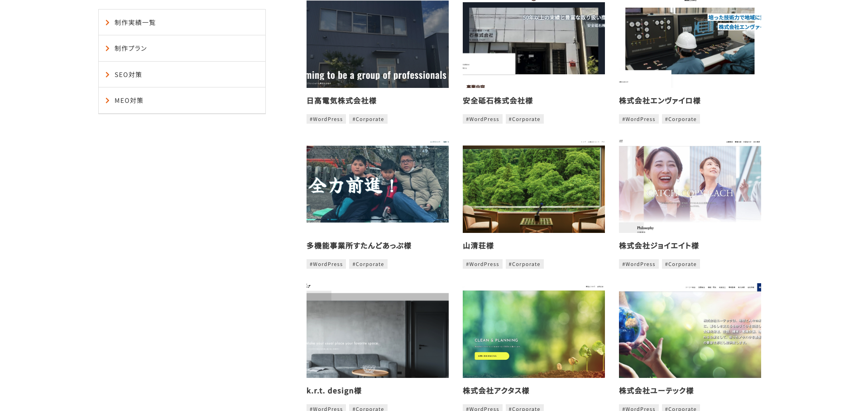Select chevron icon next to 制作プラン
Image resolution: width=868 pixels, height=411 pixels.
108,48
